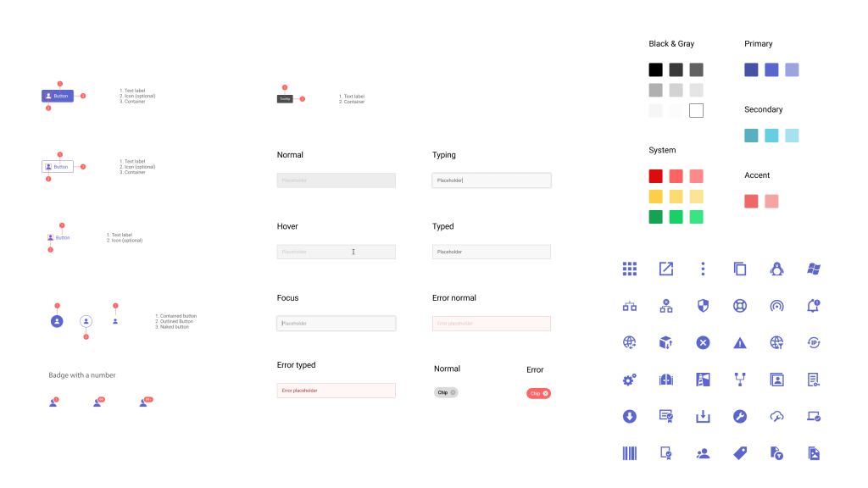
Task: Click the barcode icon
Action: [629, 453]
